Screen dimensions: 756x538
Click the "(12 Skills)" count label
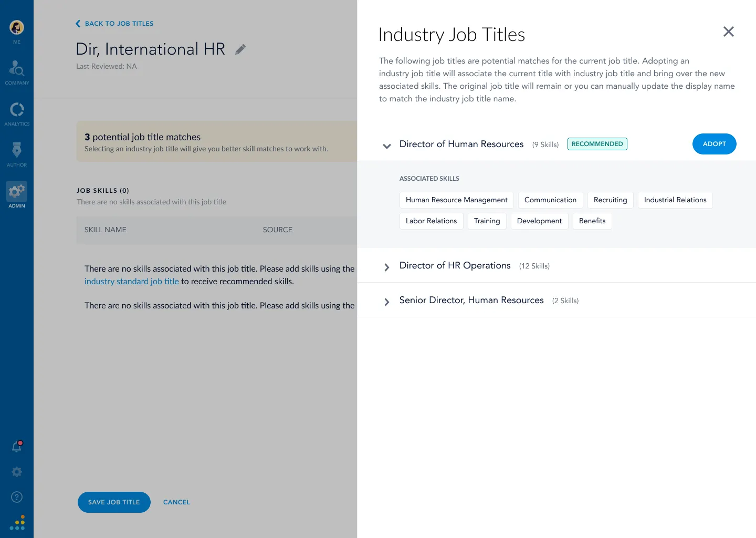[x=534, y=266]
